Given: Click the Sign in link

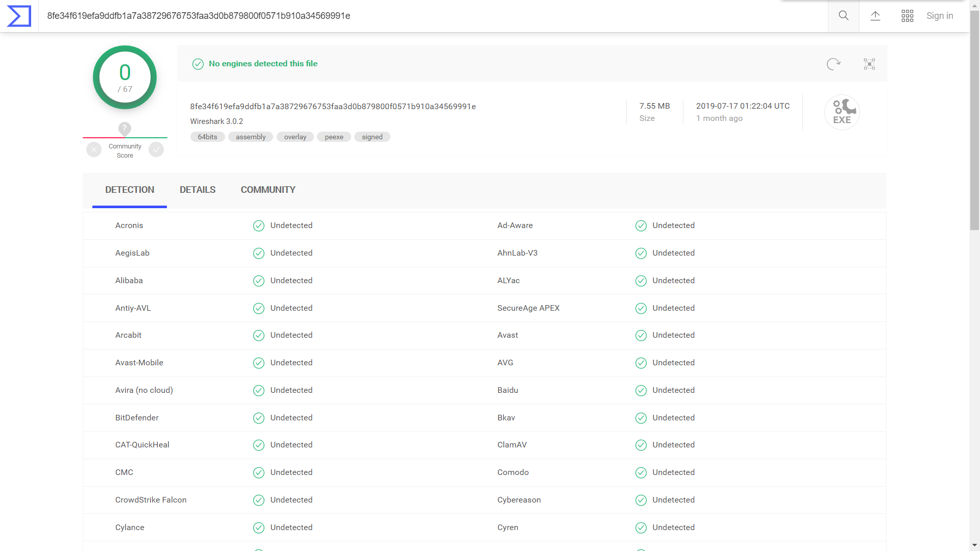Looking at the screenshot, I should coord(940,16).
